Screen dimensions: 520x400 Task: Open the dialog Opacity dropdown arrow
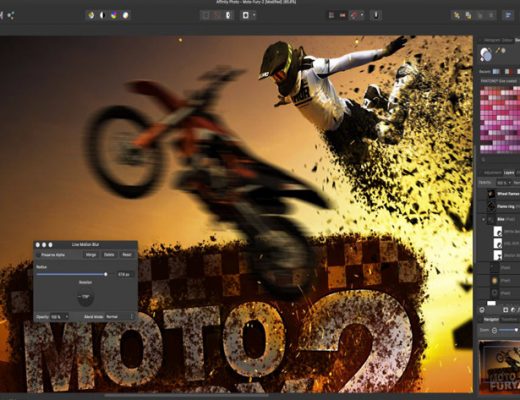66,317
